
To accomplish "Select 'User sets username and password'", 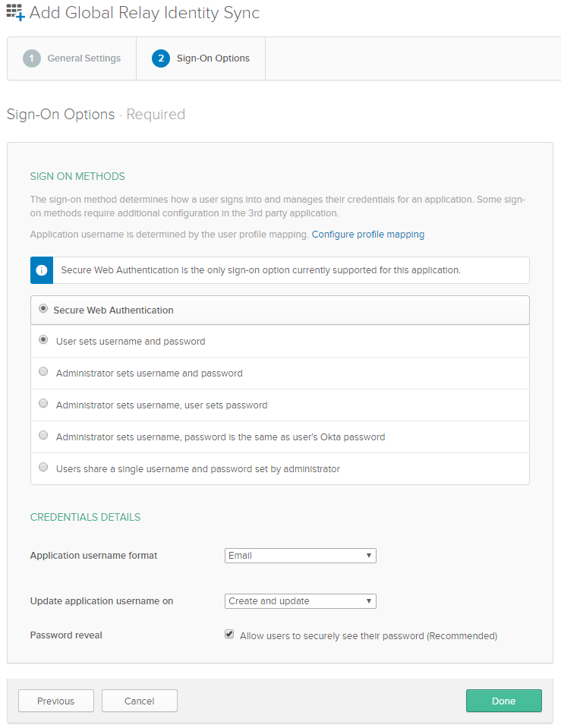I will click(43, 339).
